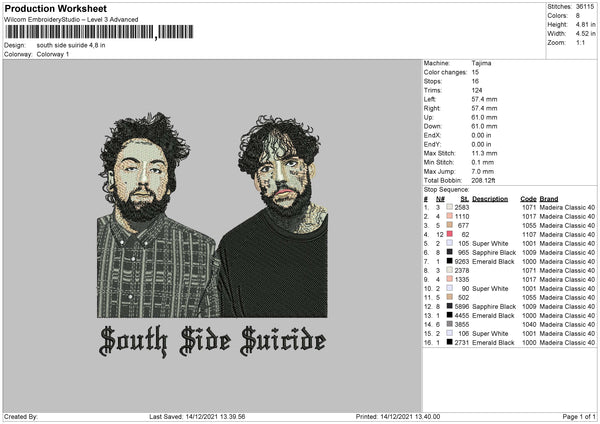Click the gray swatch in stop row 14 (3855 stitches)
The height and width of the screenshot is (424, 600).
[450, 324]
